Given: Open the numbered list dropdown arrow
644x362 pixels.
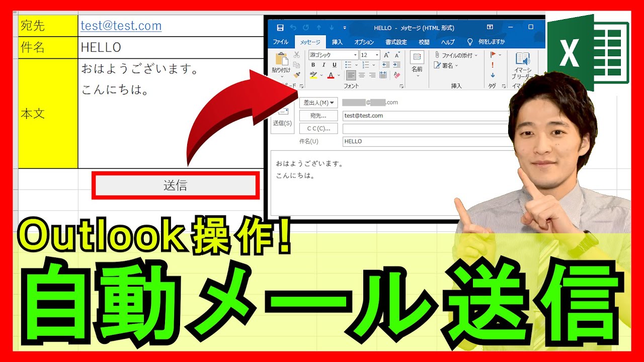Looking at the screenshot, I should tap(374, 65).
